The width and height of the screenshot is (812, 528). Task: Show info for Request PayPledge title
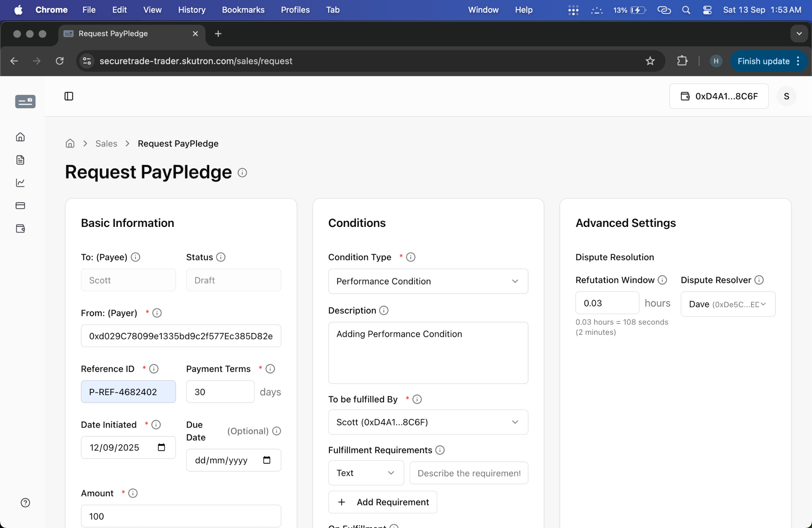(x=242, y=173)
